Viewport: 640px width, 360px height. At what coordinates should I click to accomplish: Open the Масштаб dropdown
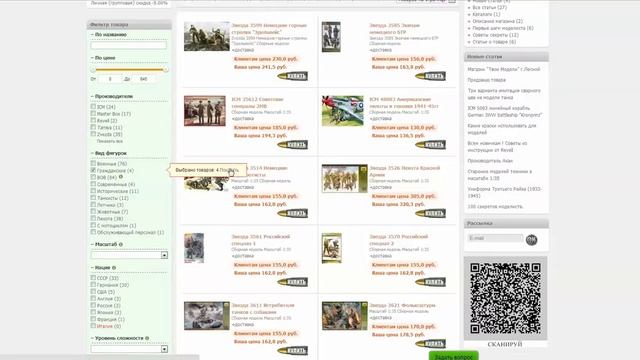coord(129,255)
